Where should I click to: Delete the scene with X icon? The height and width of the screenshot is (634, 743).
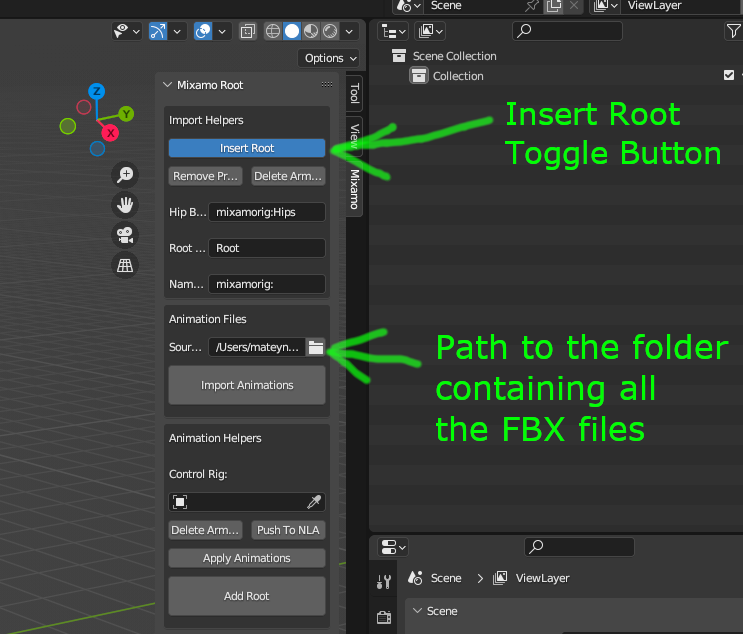pos(573,6)
